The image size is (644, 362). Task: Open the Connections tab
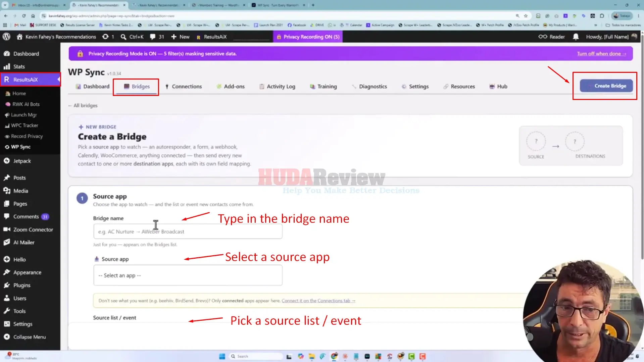coord(183,87)
